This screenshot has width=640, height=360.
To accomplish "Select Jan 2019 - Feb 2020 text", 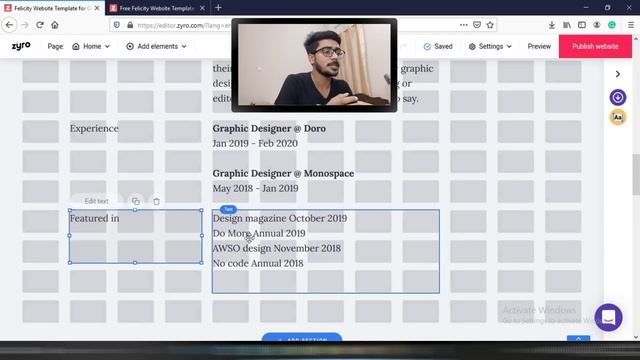I will click(255, 143).
